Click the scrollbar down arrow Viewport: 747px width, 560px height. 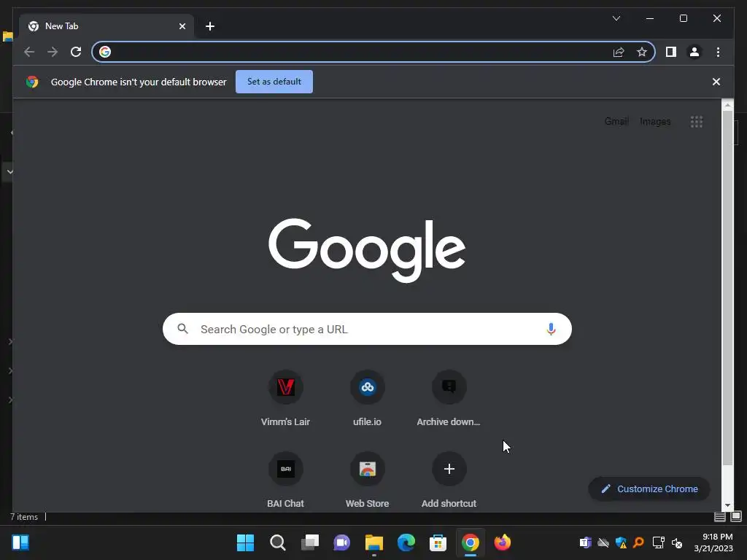(x=727, y=505)
